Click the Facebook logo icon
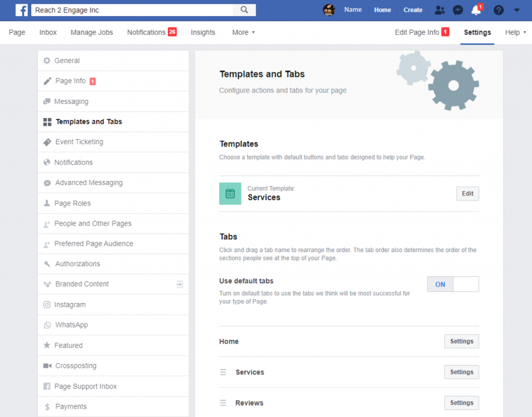Screen dimensions: 532x417 [22, 10]
